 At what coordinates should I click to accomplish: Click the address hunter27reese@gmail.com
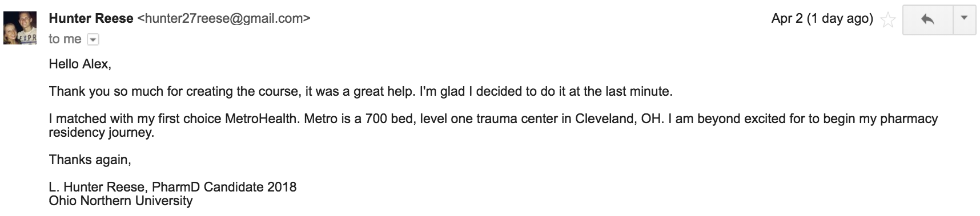coord(224,19)
